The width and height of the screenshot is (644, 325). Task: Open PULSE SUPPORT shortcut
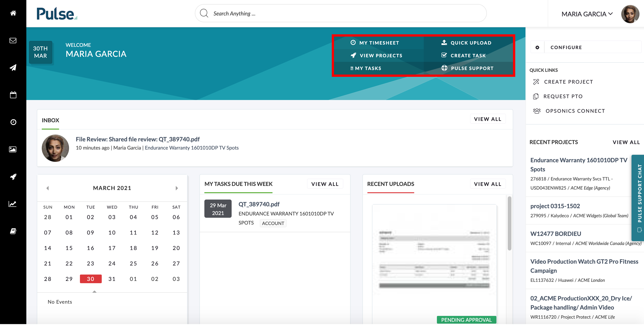point(468,68)
